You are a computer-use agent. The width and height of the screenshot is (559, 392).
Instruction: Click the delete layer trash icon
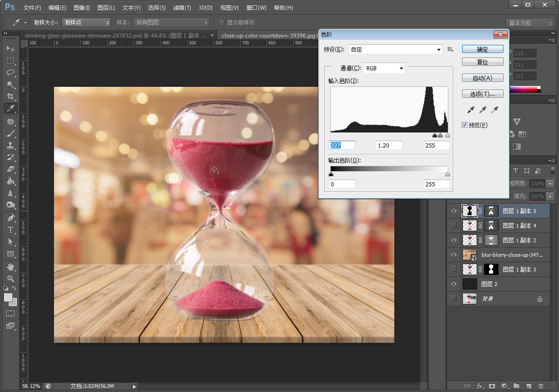pos(541,386)
